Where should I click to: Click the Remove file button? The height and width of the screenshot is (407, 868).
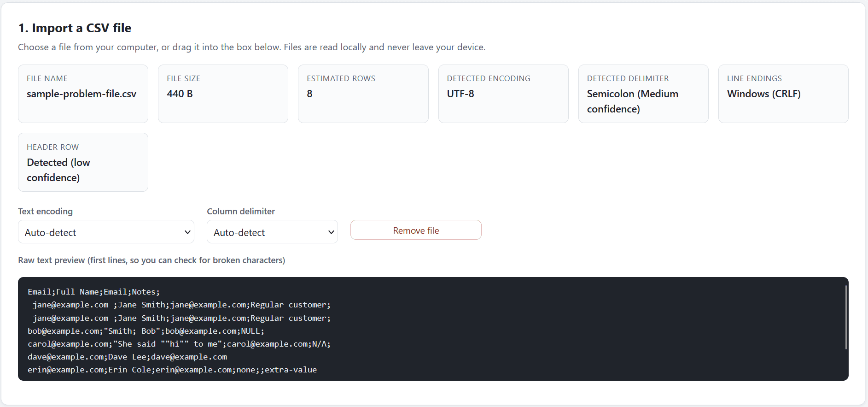416,230
